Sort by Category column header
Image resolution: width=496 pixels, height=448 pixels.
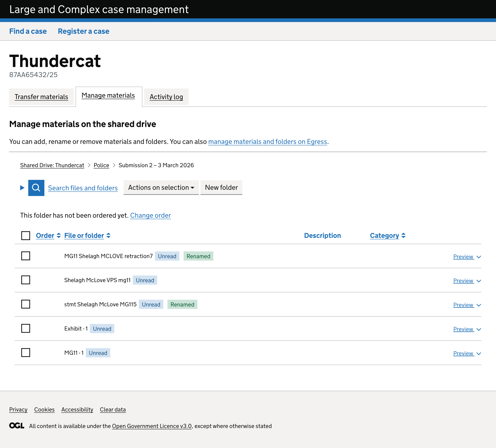(x=384, y=236)
